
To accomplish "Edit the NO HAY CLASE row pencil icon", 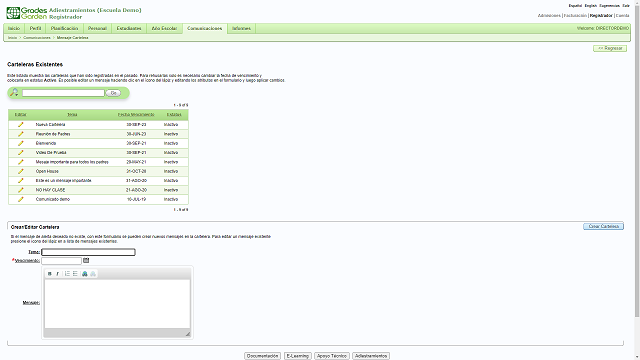I will [20, 190].
